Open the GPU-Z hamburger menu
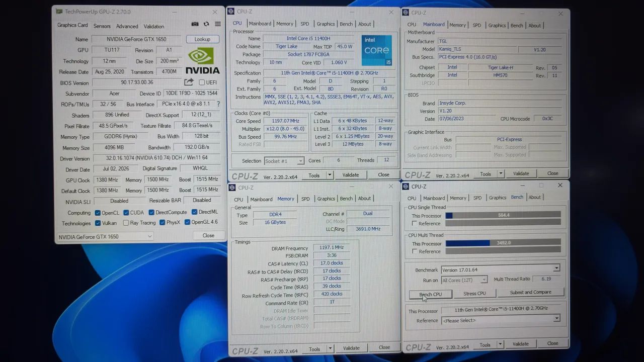 [218, 24]
